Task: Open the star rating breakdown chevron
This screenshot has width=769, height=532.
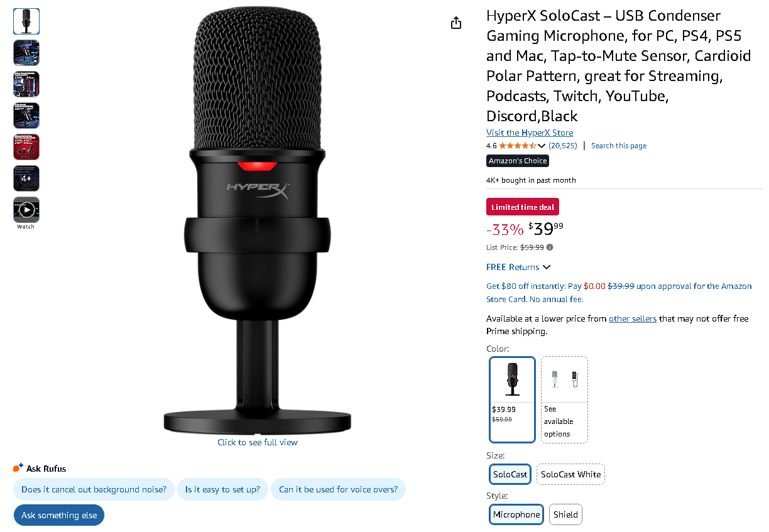Action: coord(542,146)
